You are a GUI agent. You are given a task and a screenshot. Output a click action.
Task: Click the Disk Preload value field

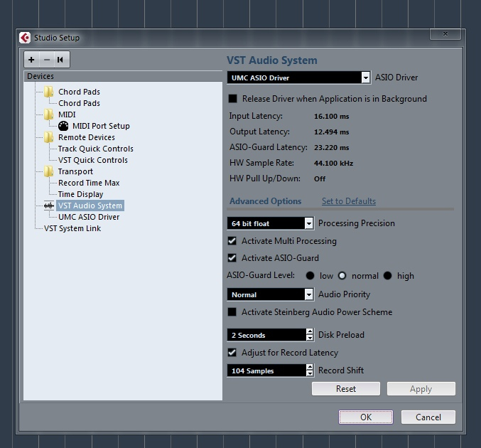click(266, 335)
